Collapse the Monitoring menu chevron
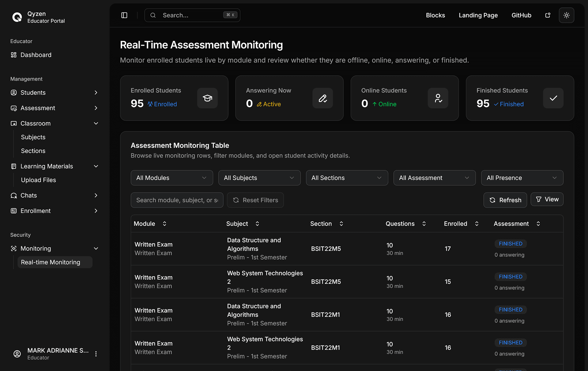Viewport: 588px width, 371px height. click(96, 249)
